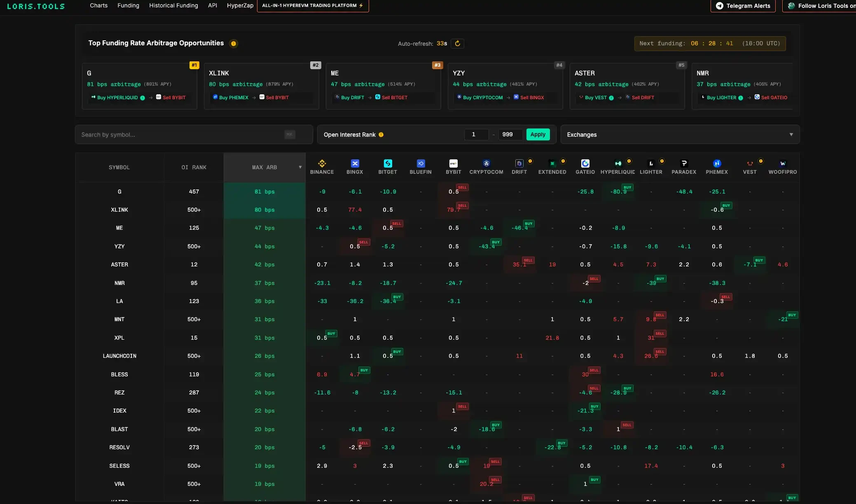Click the refresh icon next to Auto-refresh
The image size is (856, 504).
(458, 44)
